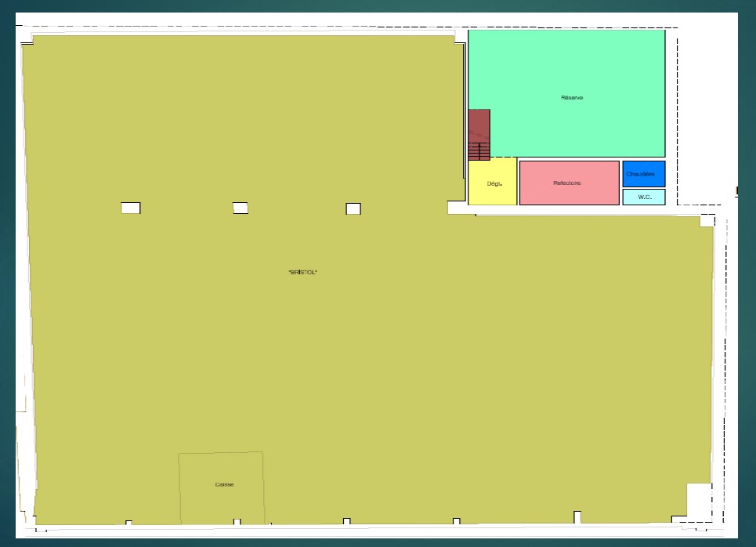Screen dimensions: 756x547
Task: Click the white notch at bottom-right of Bristol hall
Action: (x=698, y=499)
